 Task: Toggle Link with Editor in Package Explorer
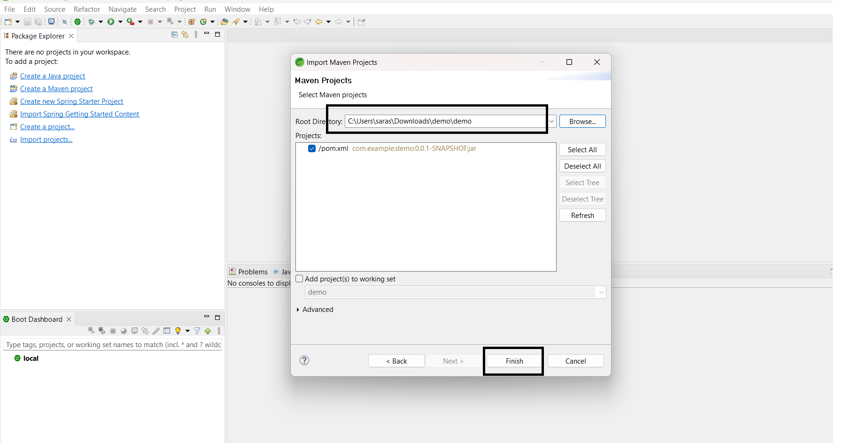(x=185, y=35)
